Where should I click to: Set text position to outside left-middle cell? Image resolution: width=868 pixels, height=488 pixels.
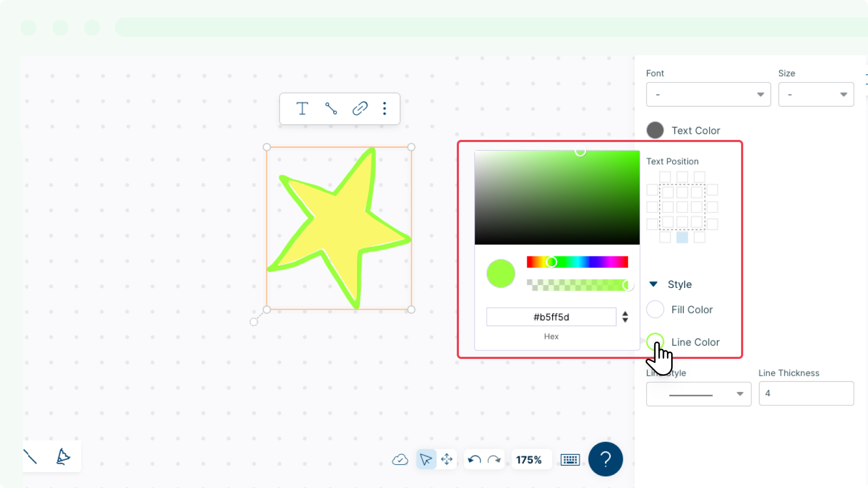(x=652, y=207)
